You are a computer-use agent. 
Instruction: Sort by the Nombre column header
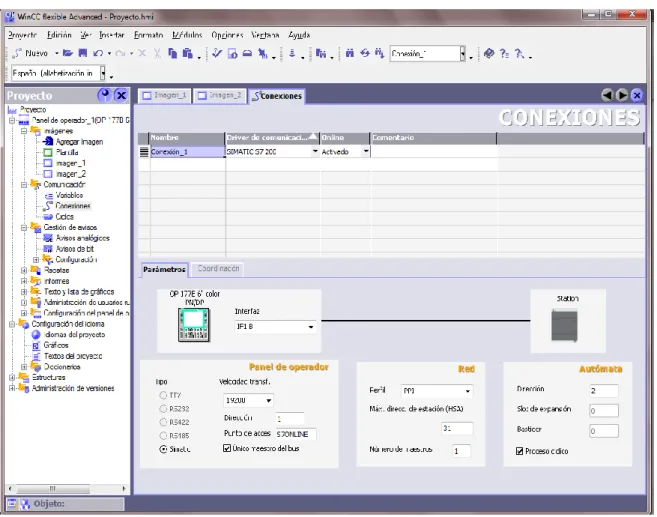tap(187, 137)
